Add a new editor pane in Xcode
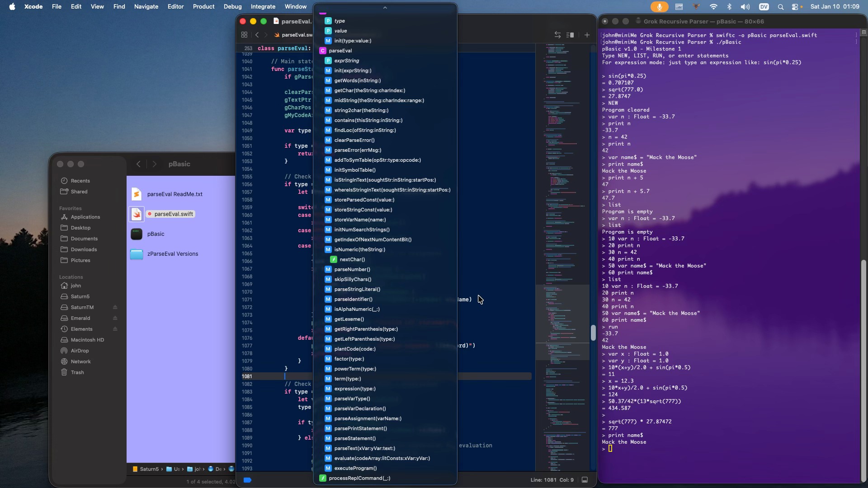 (x=587, y=35)
